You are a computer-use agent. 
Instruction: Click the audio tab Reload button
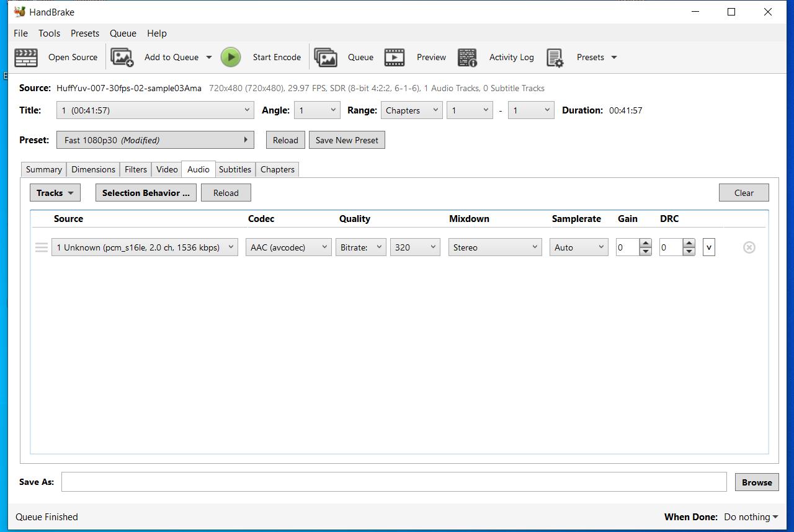coord(226,193)
